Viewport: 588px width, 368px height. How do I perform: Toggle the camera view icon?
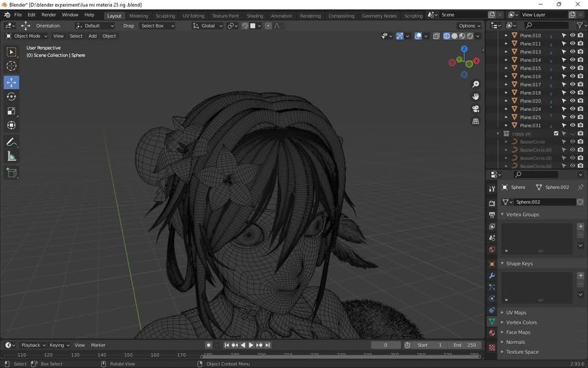(475, 109)
